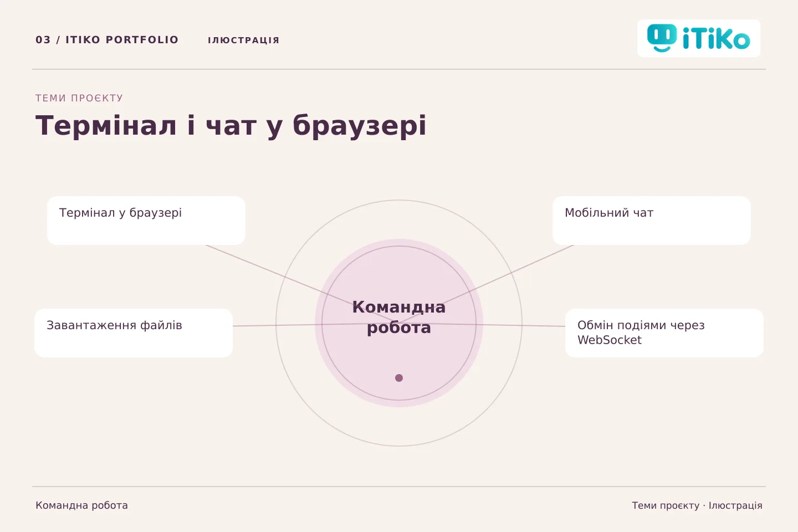Image resolution: width=798 pixels, height=532 pixels.
Task: Click the iTiKo logo
Action: click(698, 38)
